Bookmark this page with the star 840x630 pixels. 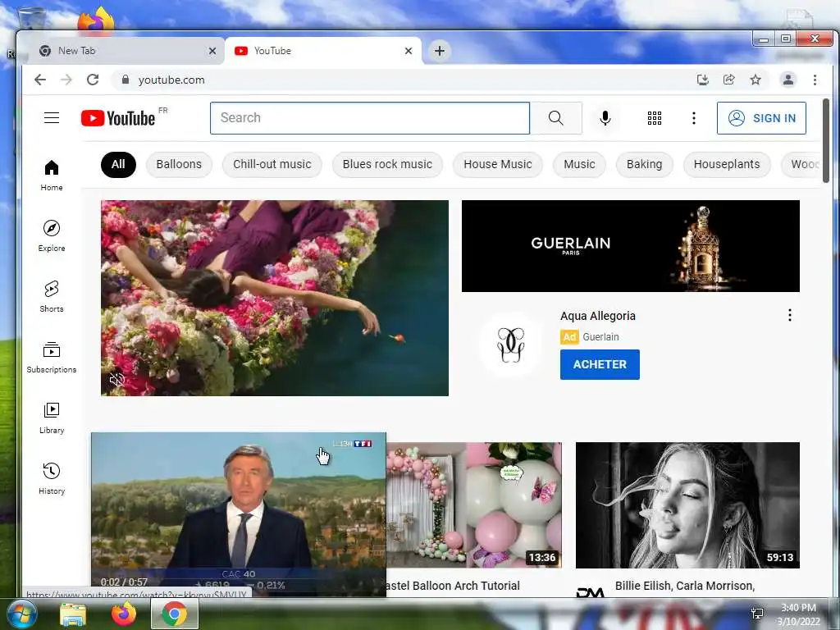click(756, 80)
